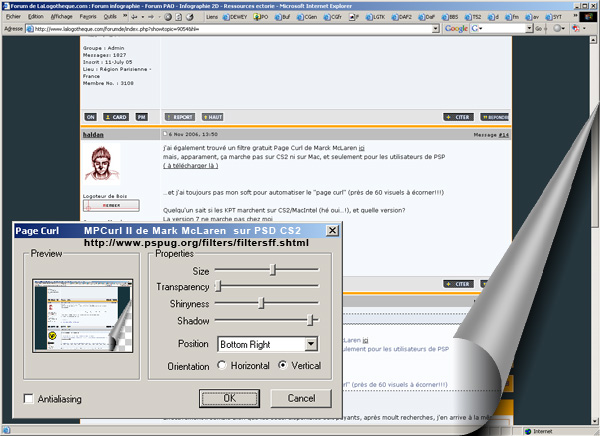Open the CGfr favorite in Links bar
Screen dimensions: 600x436
coord(333,17)
